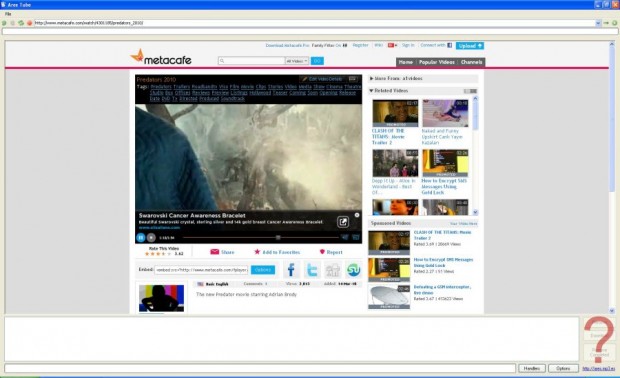
Task: Click the blue Options button next to Embed
Action: pos(263,270)
